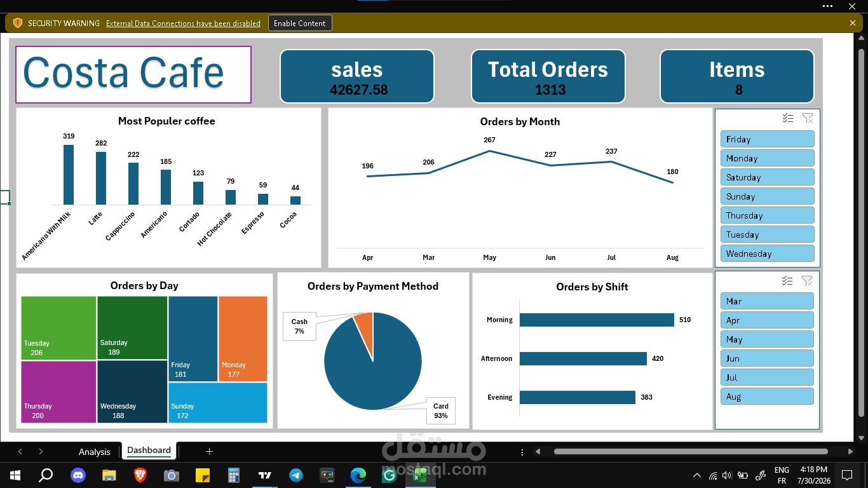Click the horizontal scrollbar right arrow
This screenshot has width=868, height=488.
point(850,452)
